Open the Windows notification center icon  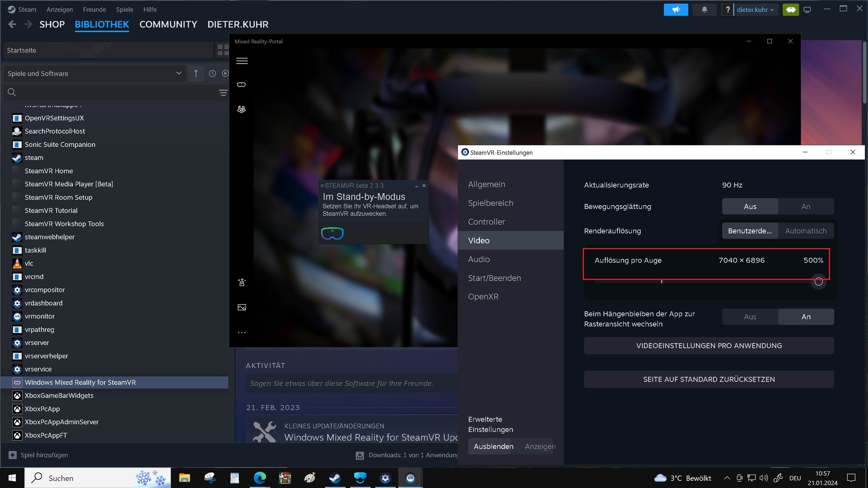point(851,478)
